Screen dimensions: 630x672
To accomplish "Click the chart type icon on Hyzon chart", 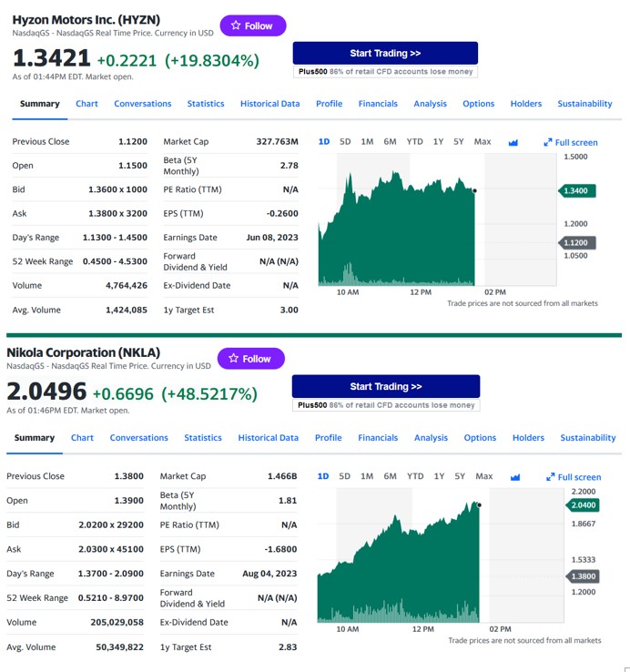I will (512, 142).
